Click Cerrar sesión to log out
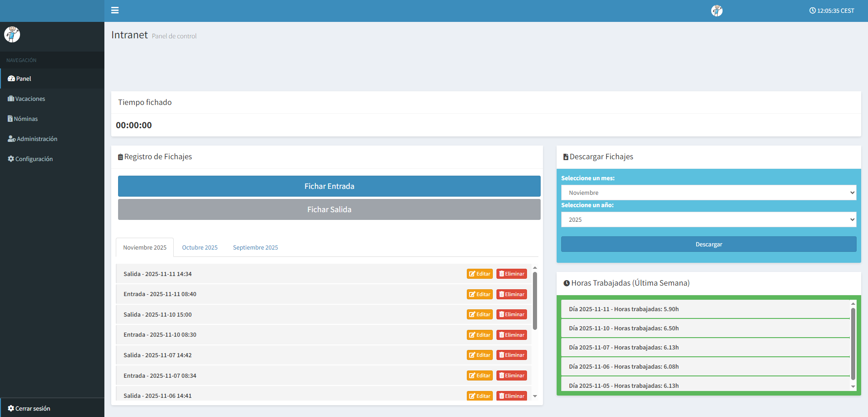Image resolution: width=868 pixels, height=417 pixels. pyautogui.click(x=32, y=408)
